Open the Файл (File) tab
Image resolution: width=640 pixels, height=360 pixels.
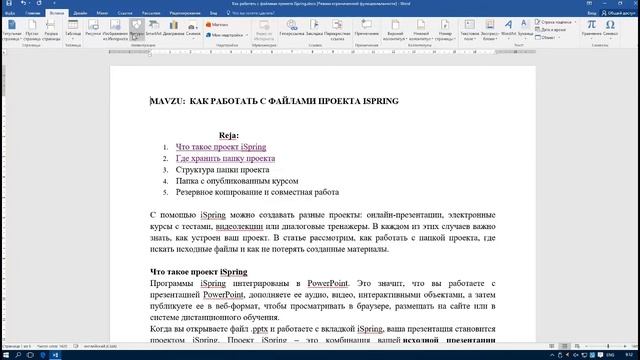10,13
